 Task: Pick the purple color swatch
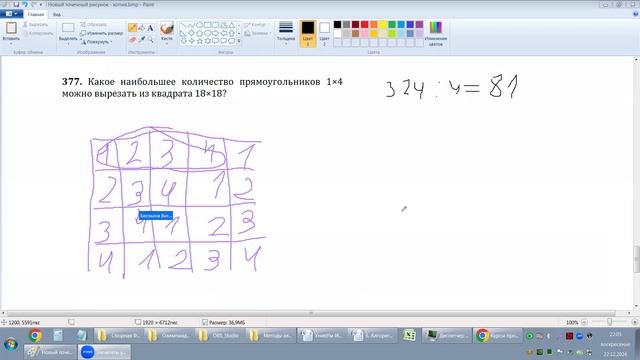pos(419,25)
